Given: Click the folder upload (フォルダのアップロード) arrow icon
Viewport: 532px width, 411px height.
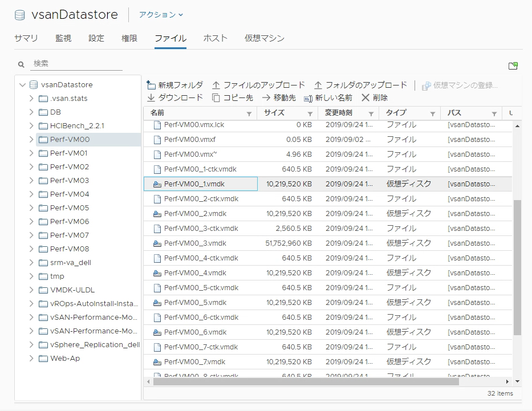Looking at the screenshot, I should [x=318, y=85].
